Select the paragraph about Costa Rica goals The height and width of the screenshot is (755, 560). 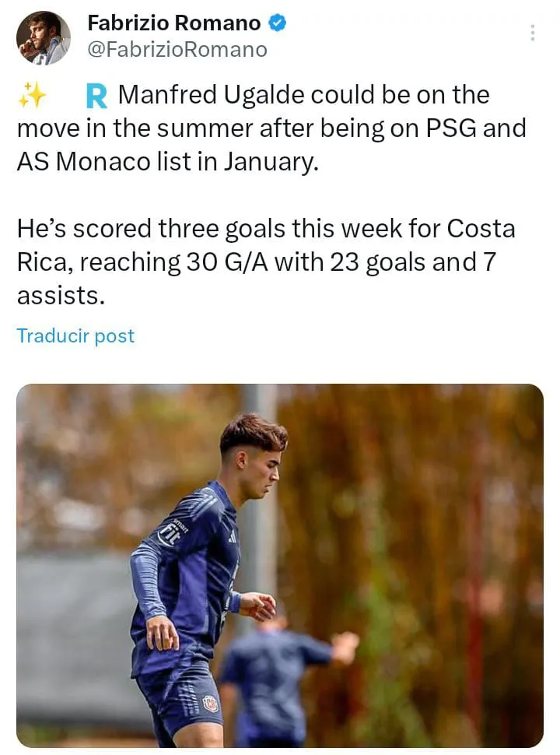point(264,262)
